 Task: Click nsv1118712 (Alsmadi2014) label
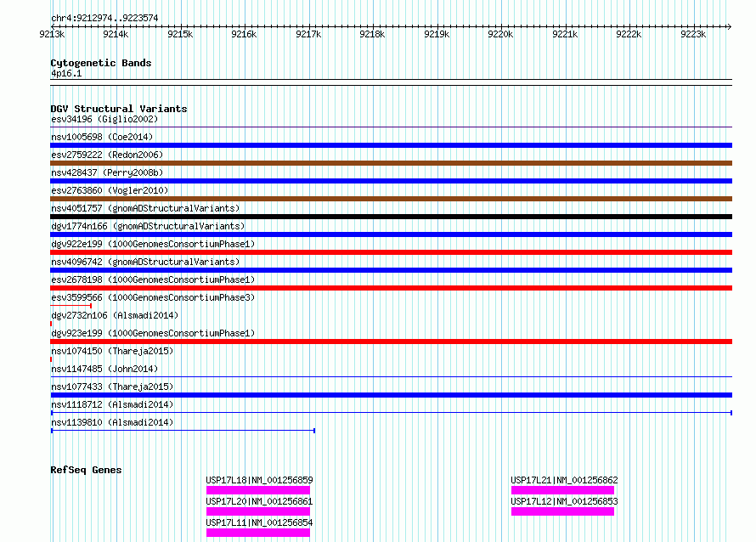click(x=112, y=404)
